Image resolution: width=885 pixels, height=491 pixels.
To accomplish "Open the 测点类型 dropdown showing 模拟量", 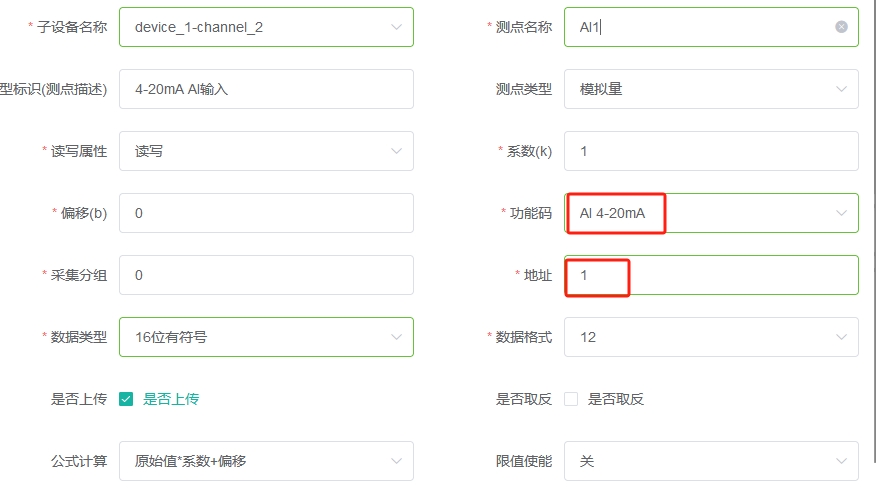I will pyautogui.click(x=711, y=89).
